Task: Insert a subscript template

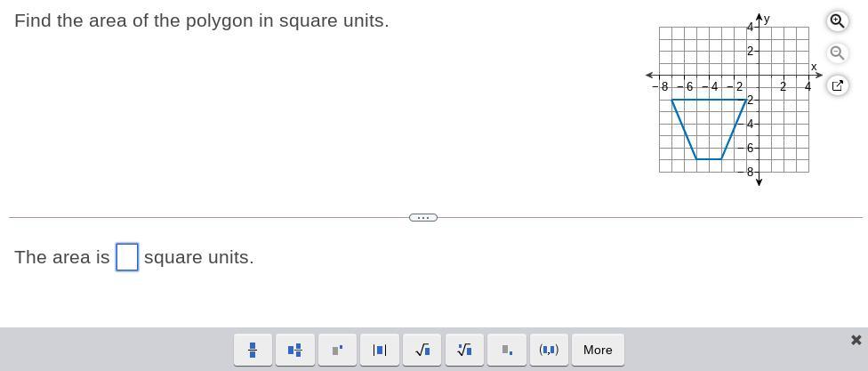Action: pos(506,350)
